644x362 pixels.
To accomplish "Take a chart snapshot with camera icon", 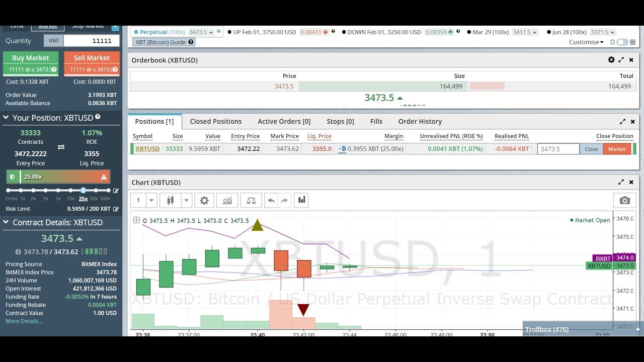I will pyautogui.click(x=625, y=200).
